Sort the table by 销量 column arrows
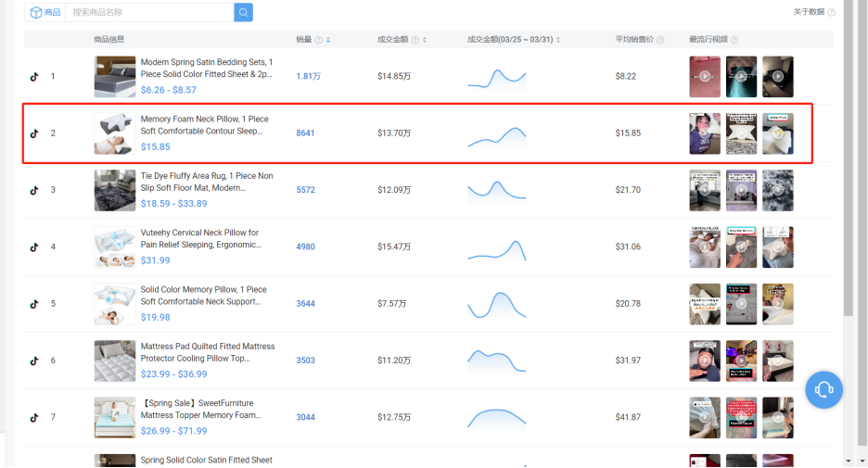 tap(328, 40)
